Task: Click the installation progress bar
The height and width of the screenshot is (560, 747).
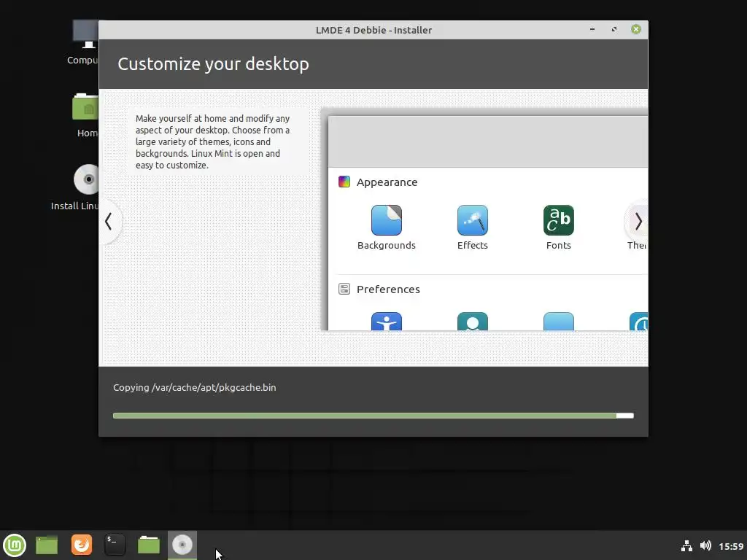Action: pos(373,416)
